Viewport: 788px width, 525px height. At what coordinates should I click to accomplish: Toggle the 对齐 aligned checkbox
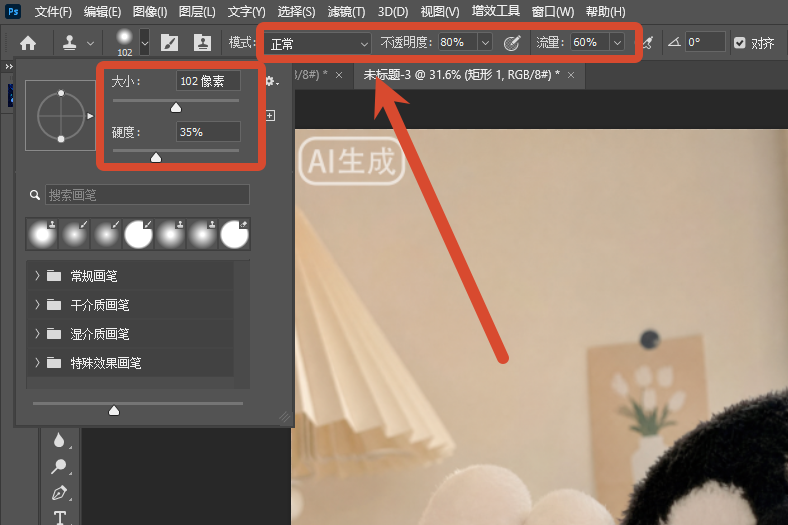click(x=739, y=43)
